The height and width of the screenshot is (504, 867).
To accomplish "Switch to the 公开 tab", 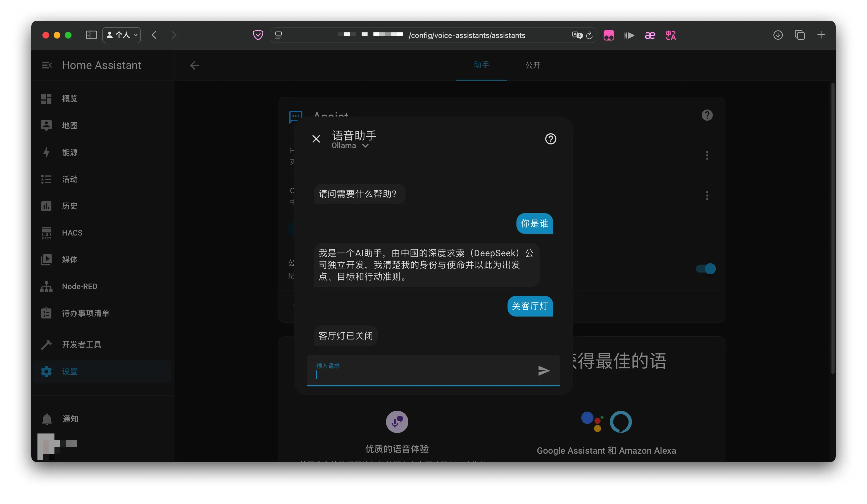I will click(x=533, y=65).
